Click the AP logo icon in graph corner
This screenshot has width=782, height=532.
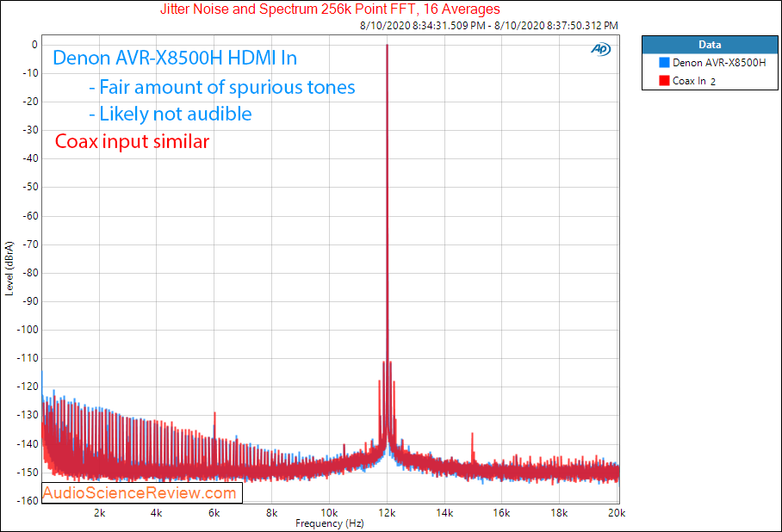600,49
